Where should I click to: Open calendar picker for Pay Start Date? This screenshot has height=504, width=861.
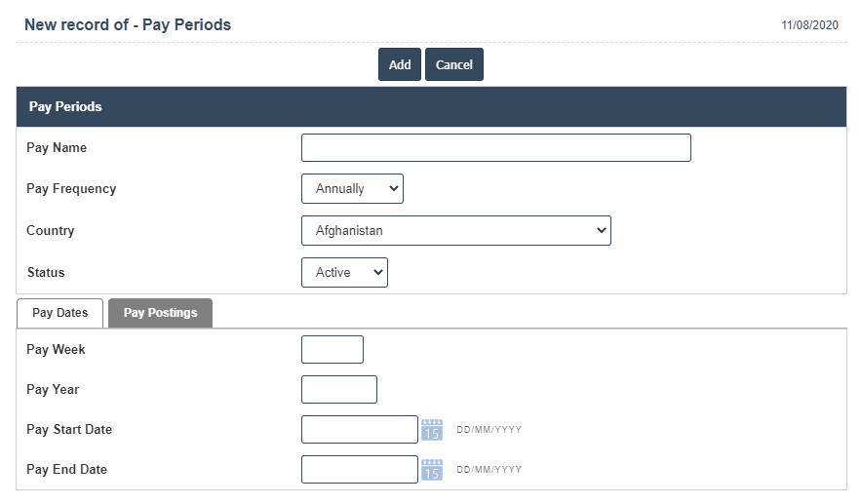pyautogui.click(x=432, y=430)
